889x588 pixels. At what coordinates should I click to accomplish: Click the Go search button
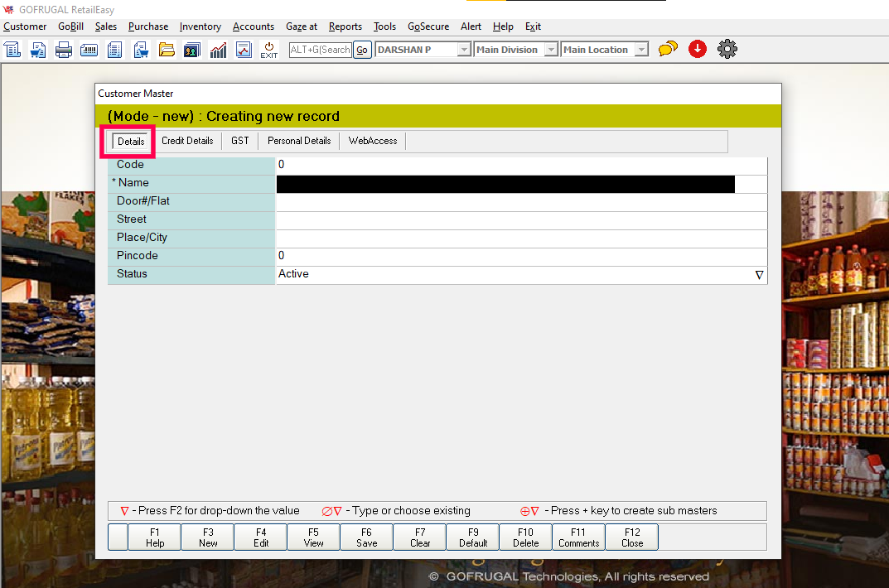(x=362, y=50)
